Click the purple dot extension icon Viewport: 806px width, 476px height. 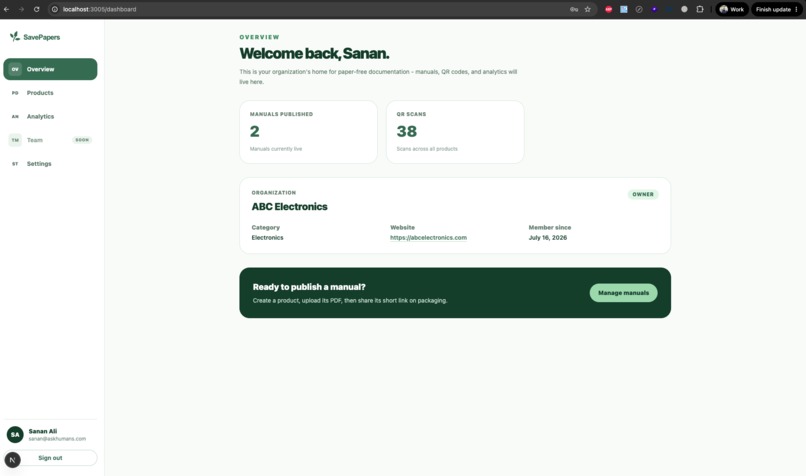pyautogui.click(x=654, y=9)
